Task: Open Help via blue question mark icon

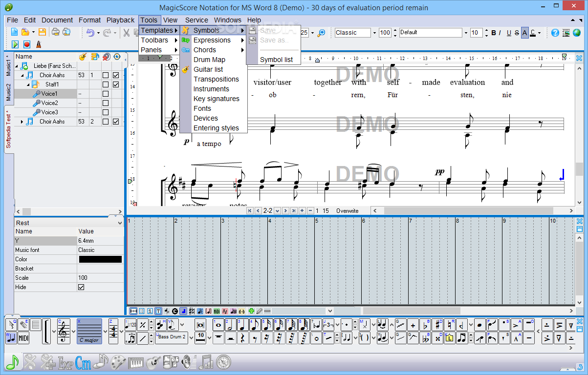Action: [x=554, y=33]
